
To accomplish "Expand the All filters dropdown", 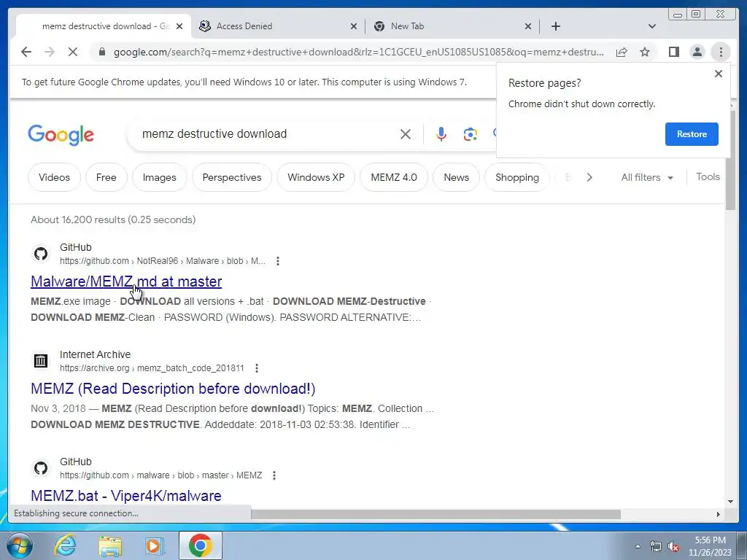I will pyautogui.click(x=647, y=177).
